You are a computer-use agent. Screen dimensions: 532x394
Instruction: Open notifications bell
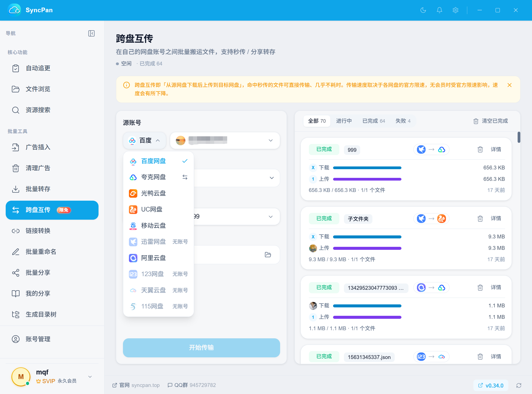(x=439, y=10)
